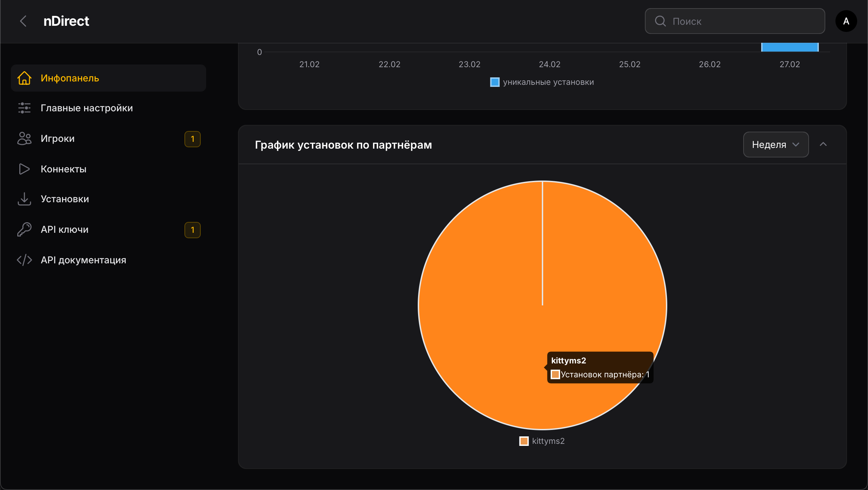Click the key icon for API ключи

[x=24, y=229]
